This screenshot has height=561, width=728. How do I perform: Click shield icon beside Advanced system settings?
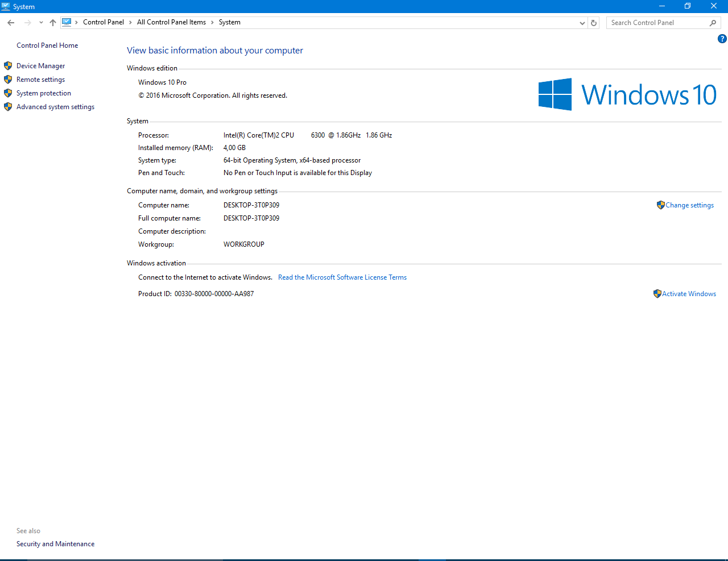click(8, 107)
